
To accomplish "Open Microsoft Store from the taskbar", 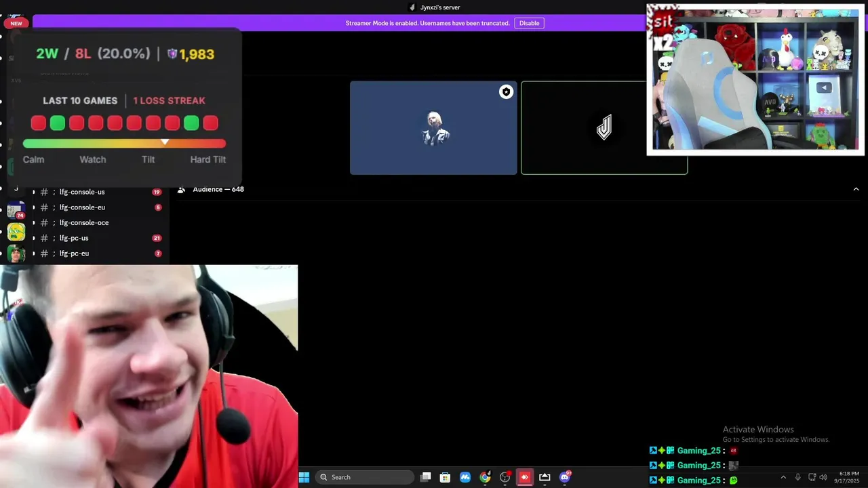I will pos(445,477).
